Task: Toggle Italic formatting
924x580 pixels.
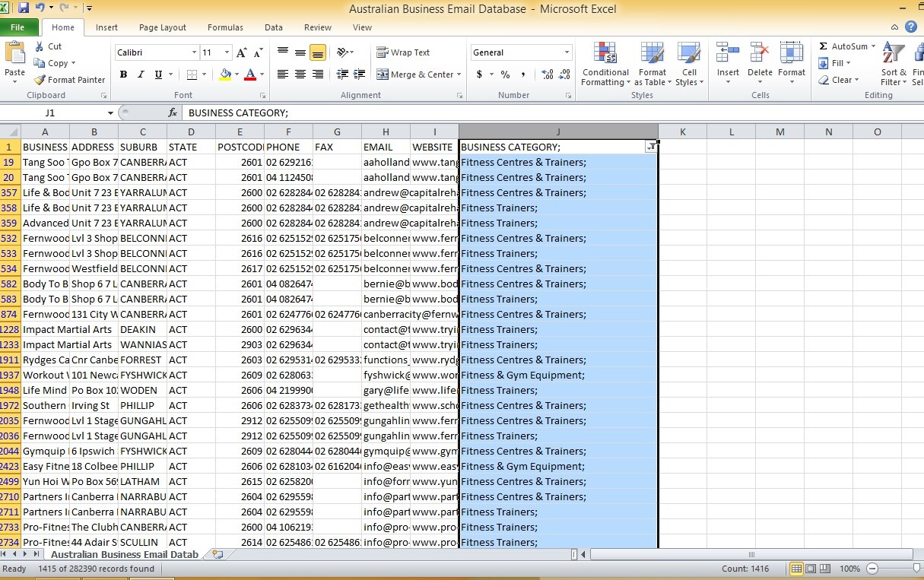Action: point(141,74)
